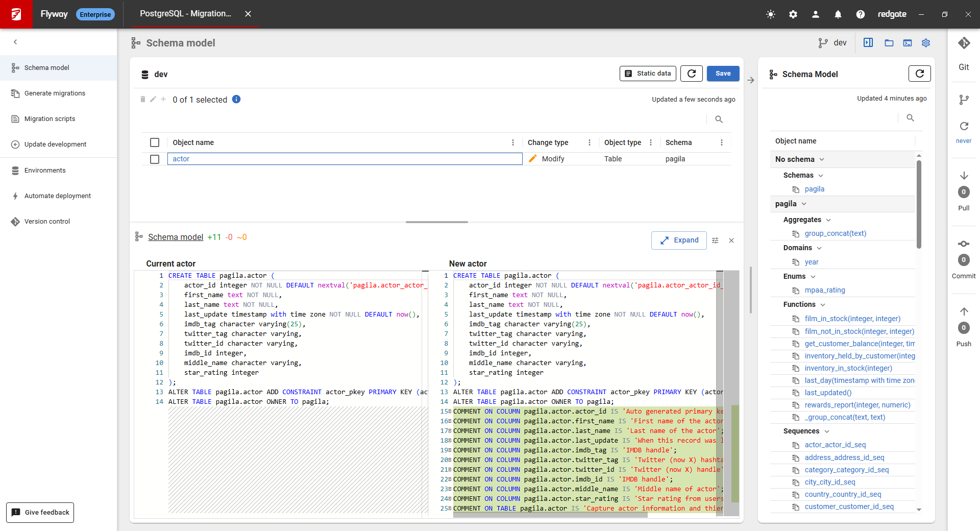Toggle the side panel layout icon
Image resolution: width=980 pixels, height=531 pixels.
[x=868, y=43]
